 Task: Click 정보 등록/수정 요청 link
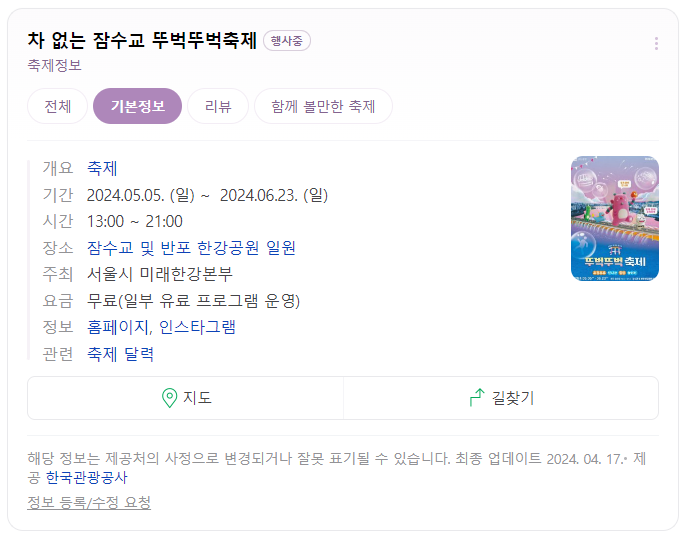[89, 503]
